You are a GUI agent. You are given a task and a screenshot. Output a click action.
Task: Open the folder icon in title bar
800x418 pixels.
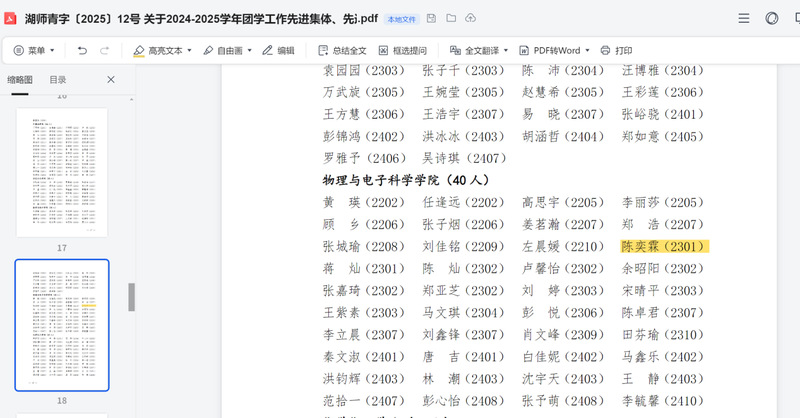tap(451, 18)
